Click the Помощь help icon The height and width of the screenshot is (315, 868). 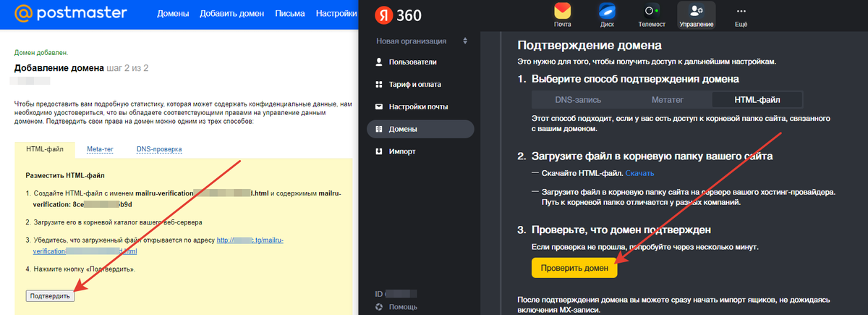pyautogui.click(x=379, y=307)
